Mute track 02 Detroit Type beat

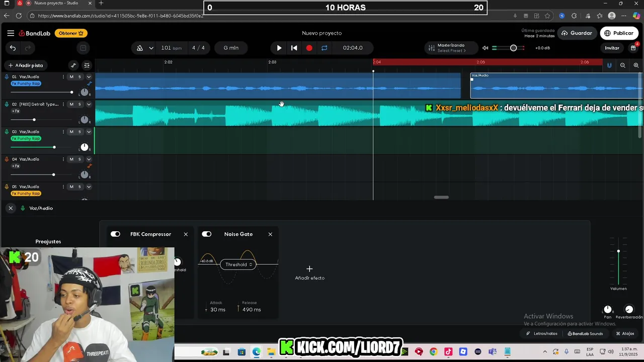coord(71,105)
